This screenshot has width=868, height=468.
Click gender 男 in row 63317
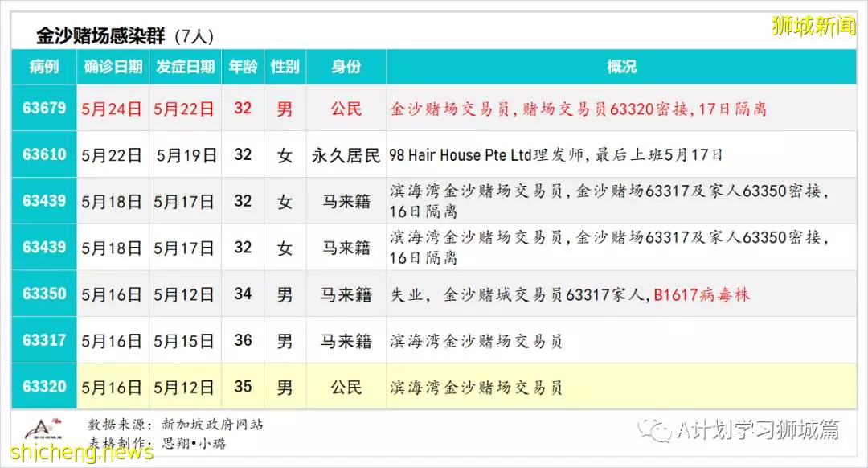[x=285, y=341]
